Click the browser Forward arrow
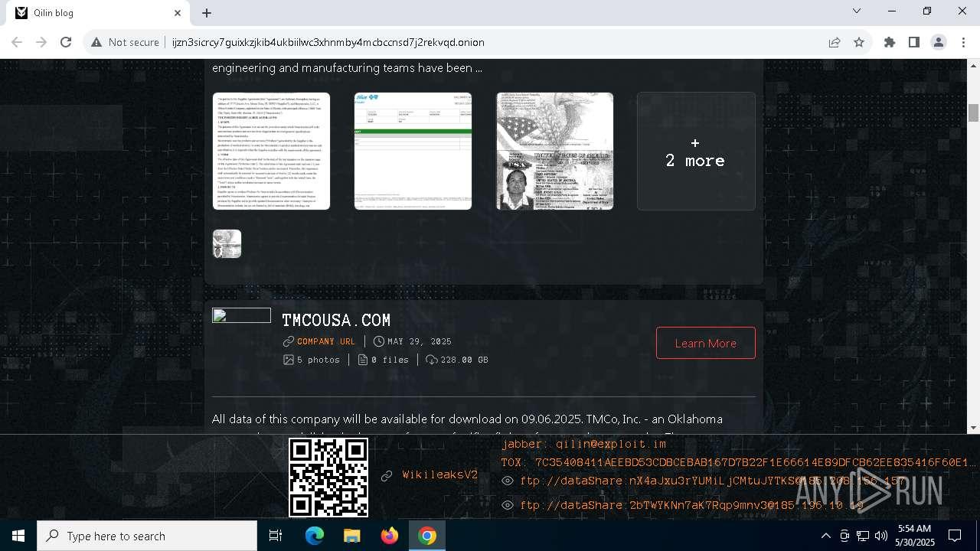Screen dimensions: 980x551 [41, 42]
